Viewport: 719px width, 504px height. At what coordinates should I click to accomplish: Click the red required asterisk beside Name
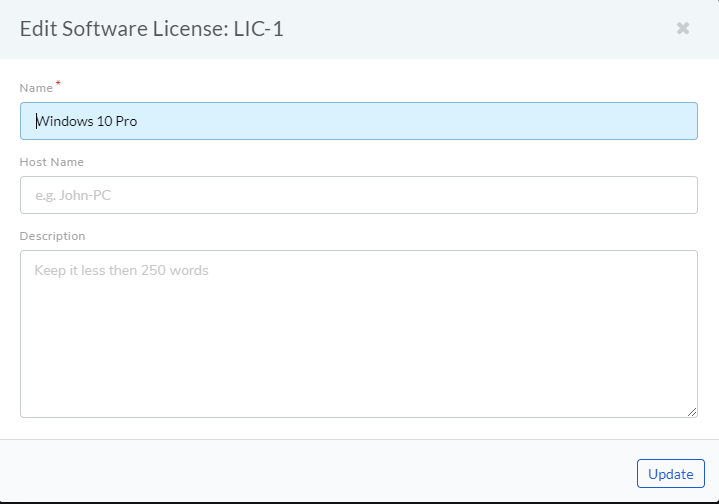point(58,83)
